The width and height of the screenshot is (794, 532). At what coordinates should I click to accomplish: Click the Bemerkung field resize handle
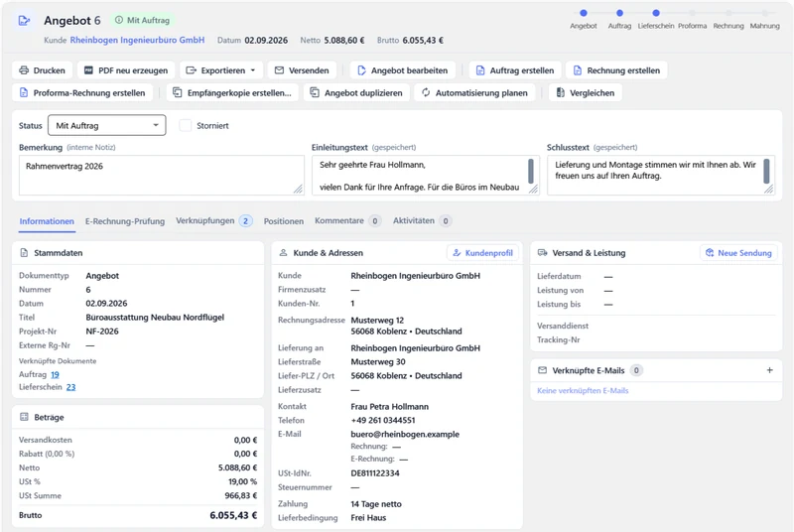[x=299, y=189]
